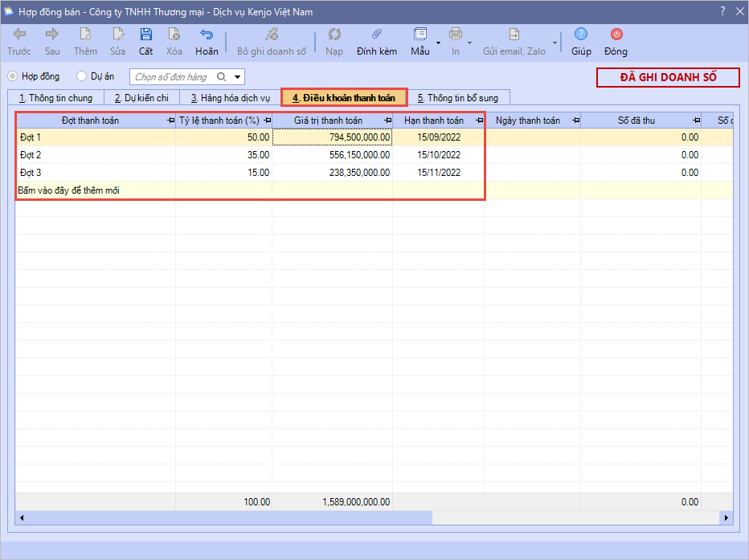The width and height of the screenshot is (749, 560).
Task: Click the Cất save icon
Action: point(145,35)
